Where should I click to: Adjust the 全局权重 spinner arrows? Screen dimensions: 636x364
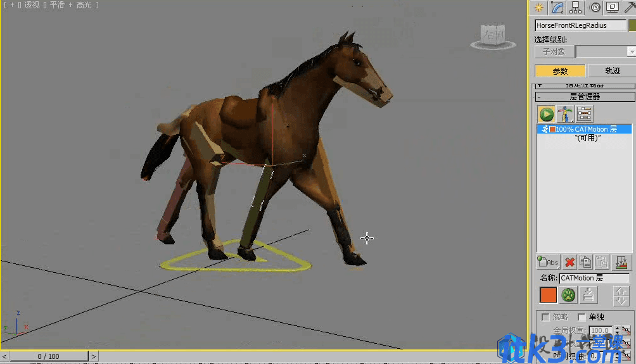(617, 330)
